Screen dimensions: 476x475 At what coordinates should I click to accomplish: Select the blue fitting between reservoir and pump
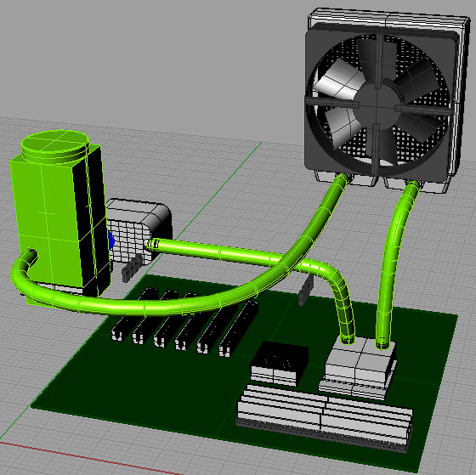click(x=111, y=241)
